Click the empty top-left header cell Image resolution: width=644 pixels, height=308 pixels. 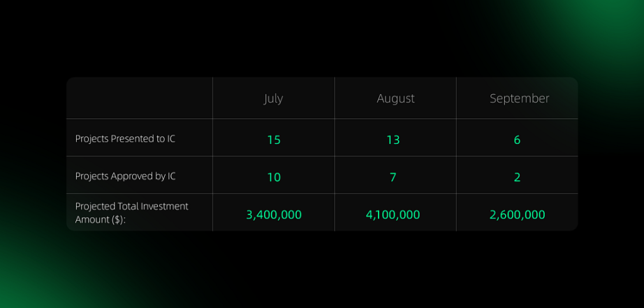click(x=139, y=98)
